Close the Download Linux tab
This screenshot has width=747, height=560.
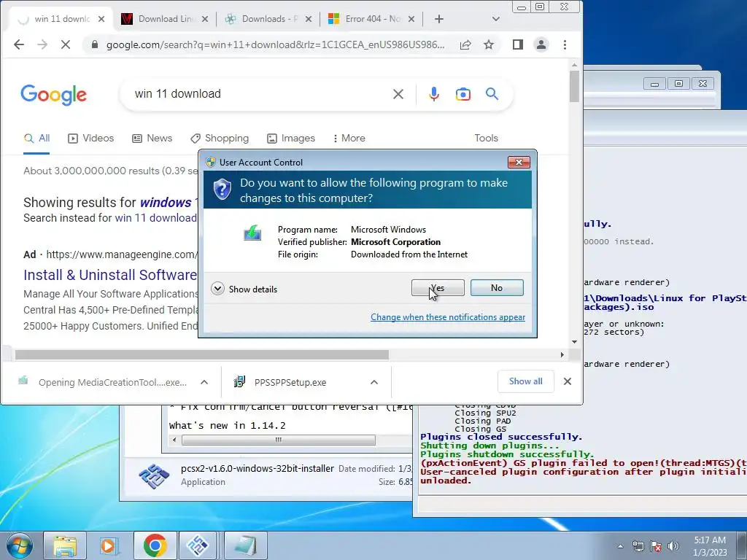point(205,19)
